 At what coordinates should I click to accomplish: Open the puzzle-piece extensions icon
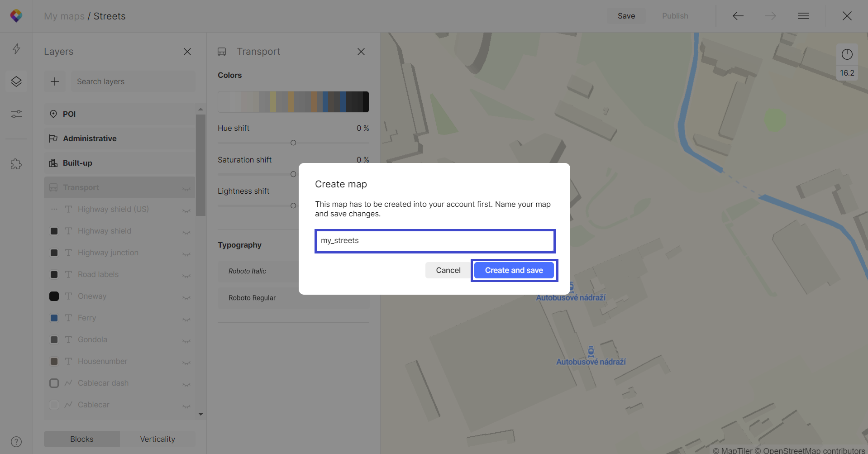tap(16, 164)
